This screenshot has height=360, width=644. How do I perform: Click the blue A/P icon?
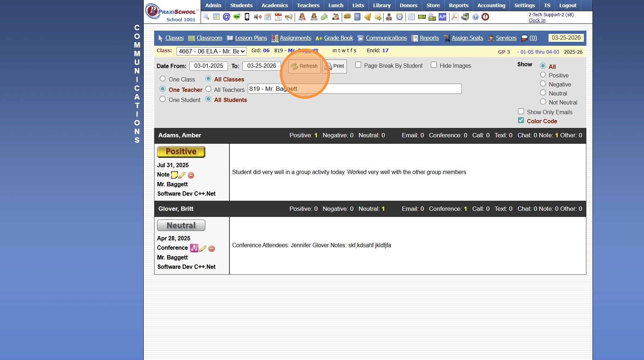click(x=442, y=17)
